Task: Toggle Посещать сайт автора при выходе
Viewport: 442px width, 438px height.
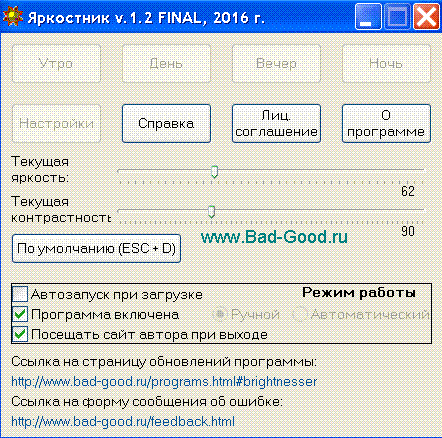Action: [20, 334]
